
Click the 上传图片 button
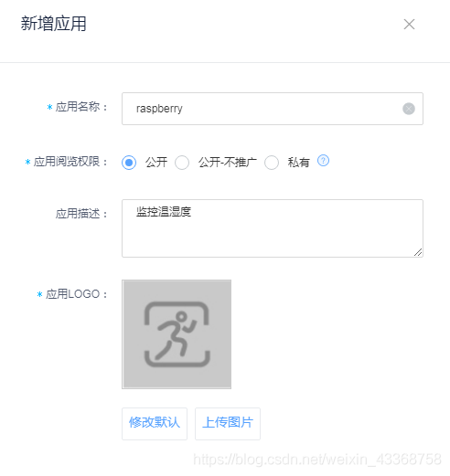(228, 424)
